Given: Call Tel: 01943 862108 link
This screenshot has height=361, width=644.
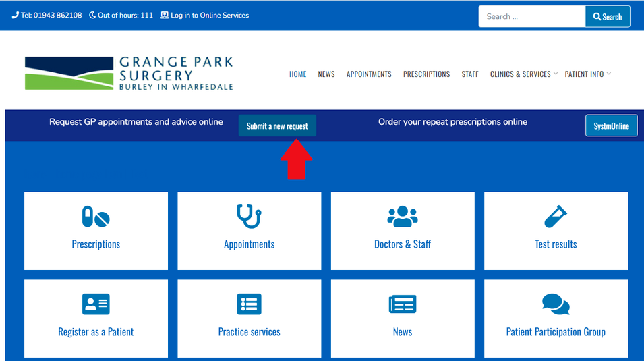Looking at the screenshot, I should point(51,16).
